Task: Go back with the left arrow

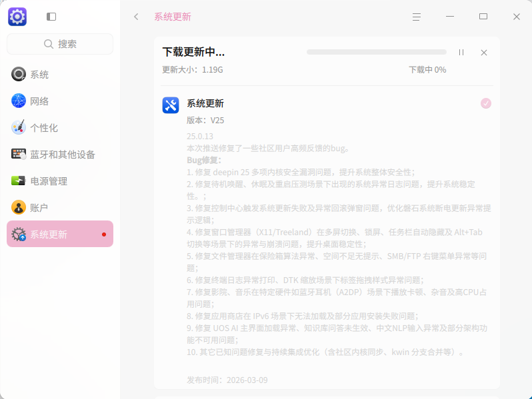Action: pyautogui.click(x=137, y=17)
